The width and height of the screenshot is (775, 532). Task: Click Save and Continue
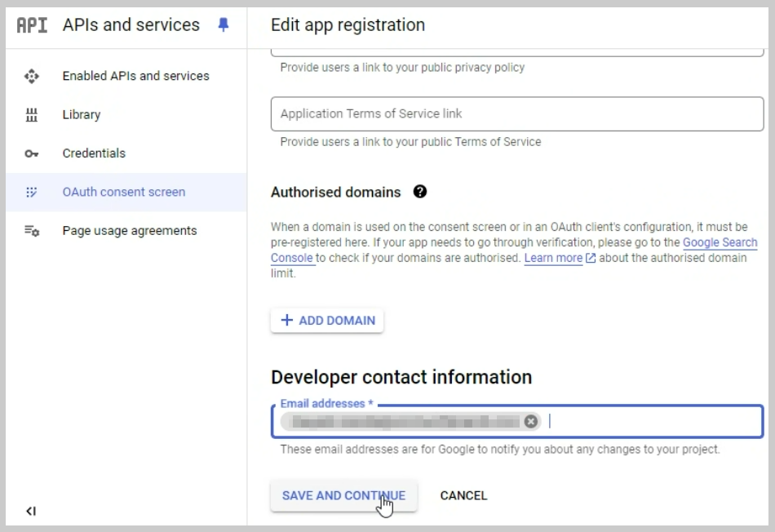pos(343,495)
